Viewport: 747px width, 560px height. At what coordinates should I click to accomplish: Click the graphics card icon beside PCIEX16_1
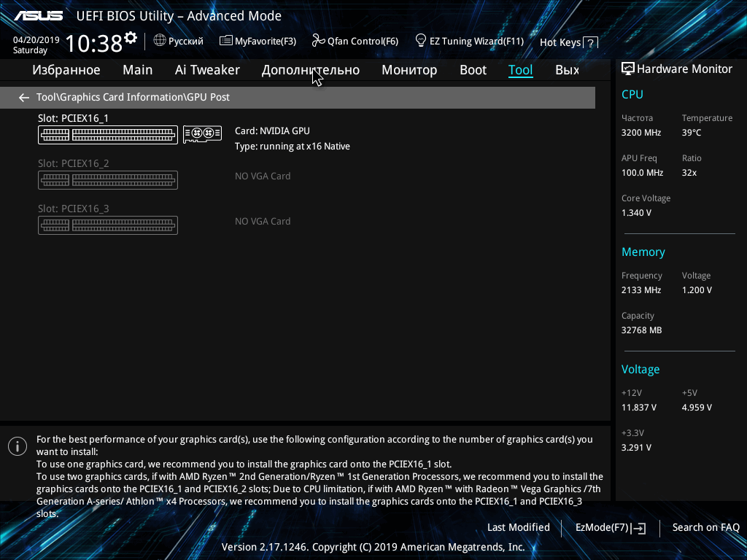pos(203,134)
